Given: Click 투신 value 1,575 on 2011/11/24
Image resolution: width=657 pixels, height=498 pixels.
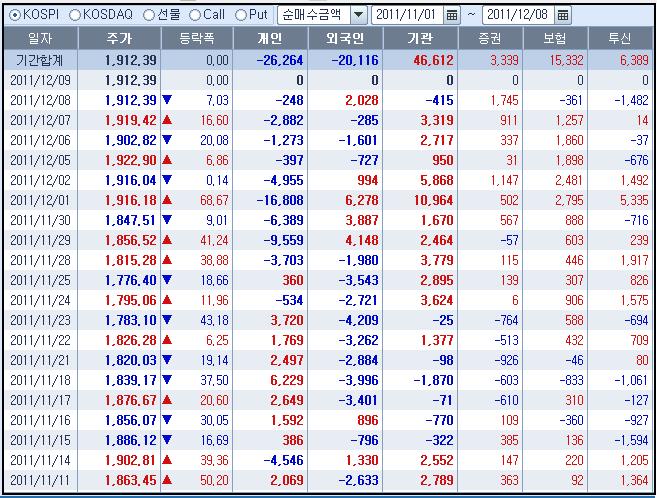Looking at the screenshot, I should click(x=634, y=301).
